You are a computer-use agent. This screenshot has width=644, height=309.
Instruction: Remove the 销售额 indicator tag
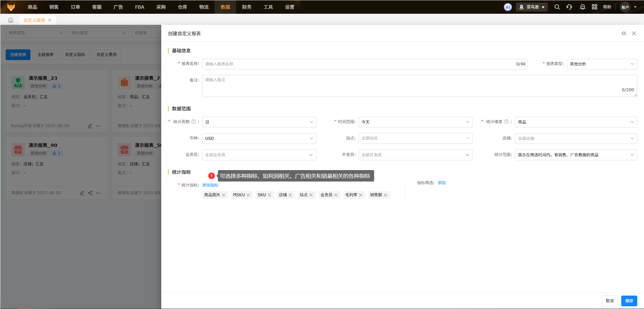(x=386, y=195)
